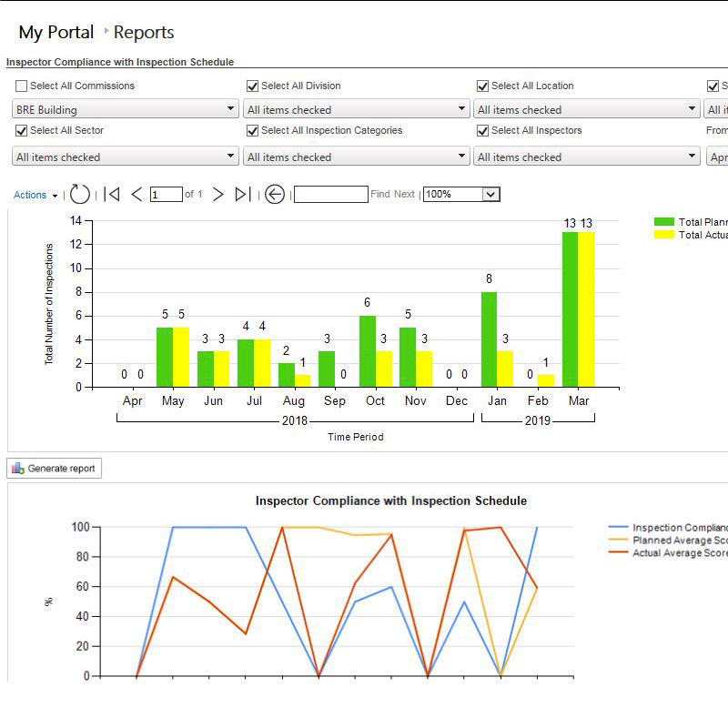Click green Total Planned legend swatch
The height and width of the screenshot is (728, 728).
[664, 222]
